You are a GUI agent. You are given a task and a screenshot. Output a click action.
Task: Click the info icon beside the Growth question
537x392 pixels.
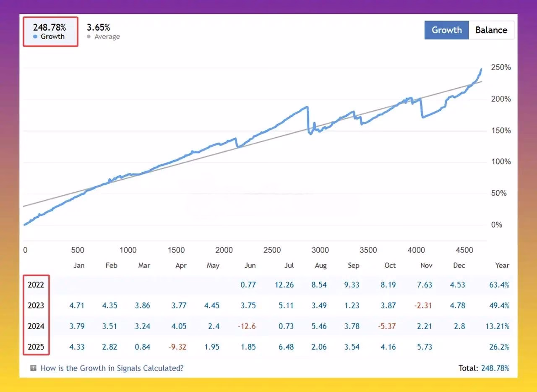click(34, 368)
